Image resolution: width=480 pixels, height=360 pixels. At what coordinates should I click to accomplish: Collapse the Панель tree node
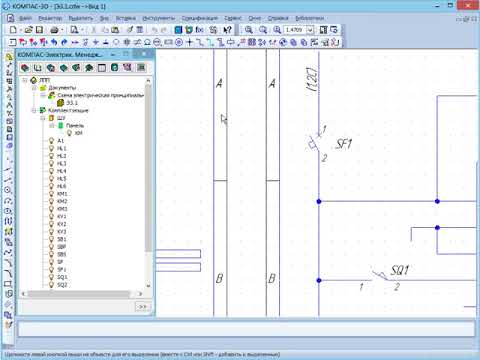tap(52, 126)
